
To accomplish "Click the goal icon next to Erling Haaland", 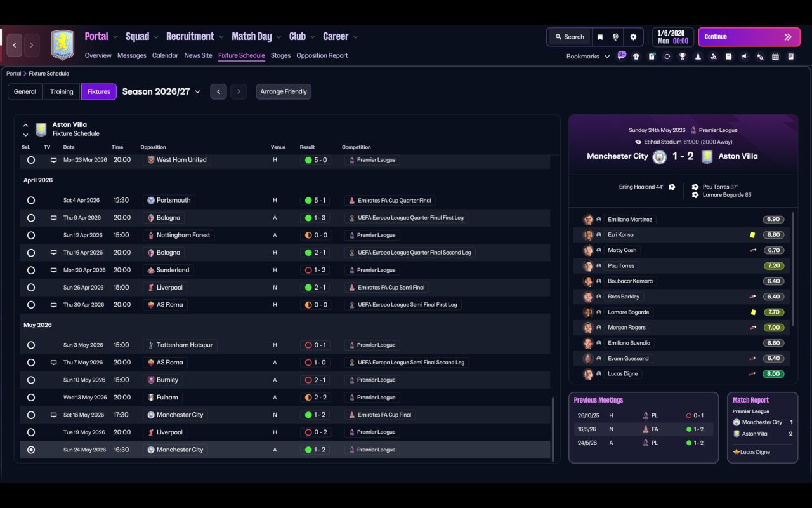I will click(672, 187).
